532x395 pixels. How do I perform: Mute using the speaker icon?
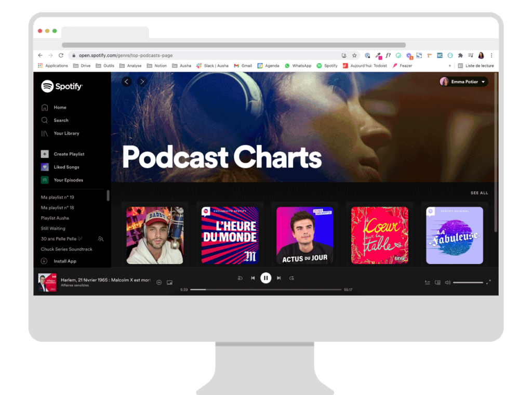point(447,282)
